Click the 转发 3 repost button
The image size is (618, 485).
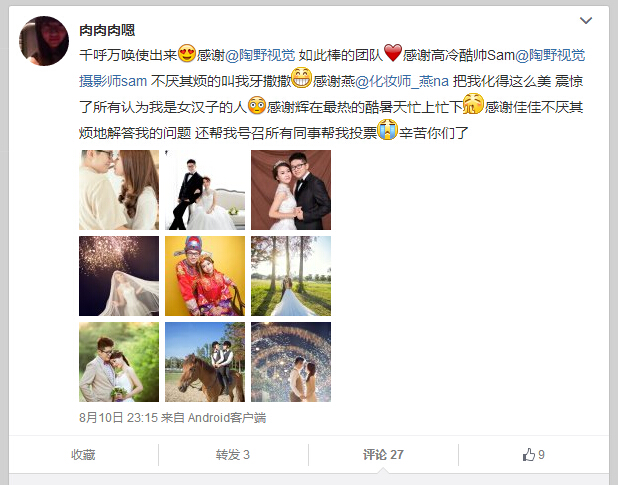pyautogui.click(x=233, y=455)
